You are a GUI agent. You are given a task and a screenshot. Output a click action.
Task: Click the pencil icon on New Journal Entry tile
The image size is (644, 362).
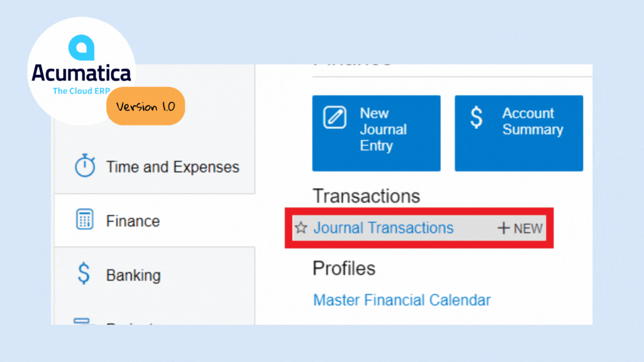tap(335, 118)
